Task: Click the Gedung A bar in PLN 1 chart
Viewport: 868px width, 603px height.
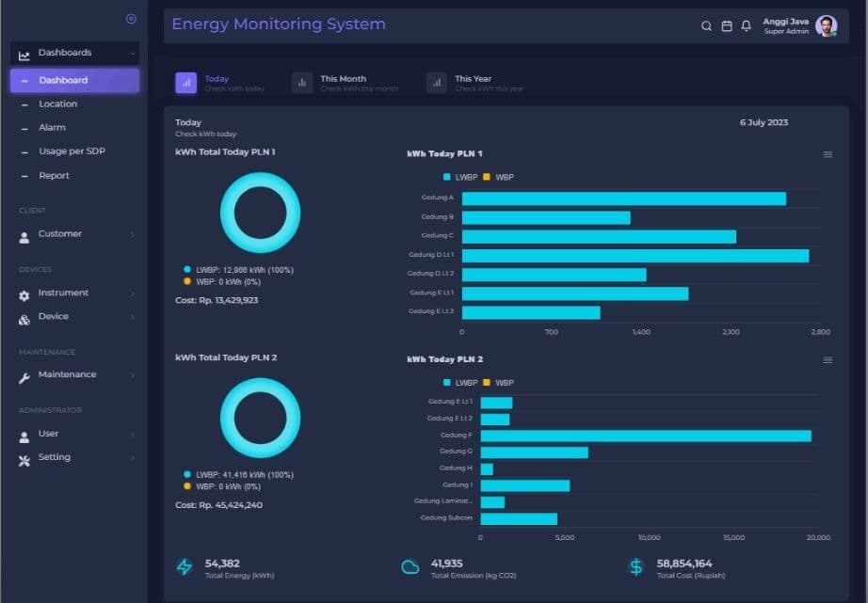Action: [624, 198]
